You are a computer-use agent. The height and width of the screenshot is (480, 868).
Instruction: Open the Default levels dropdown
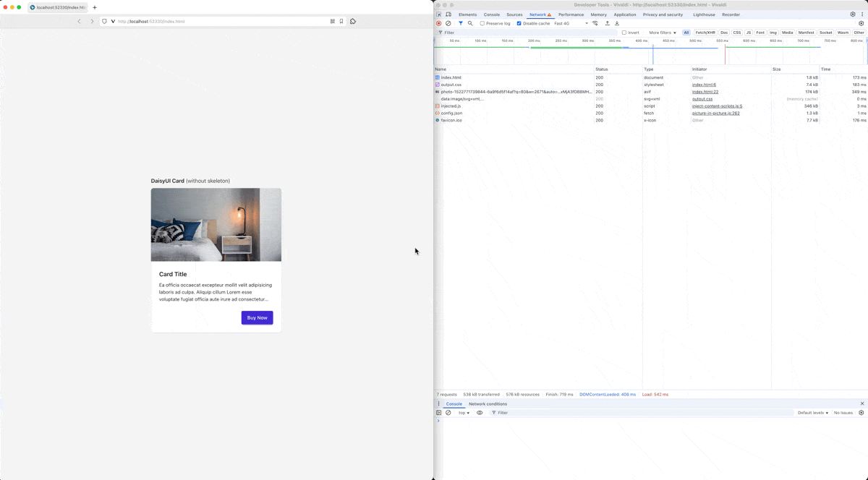(814, 413)
